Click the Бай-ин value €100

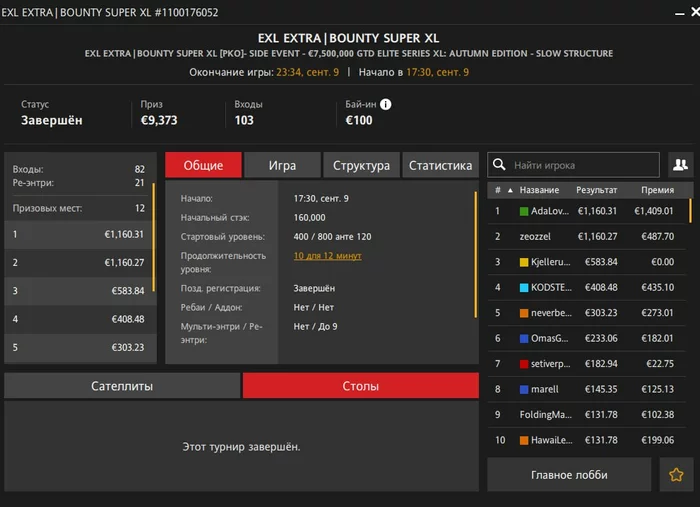(358, 121)
